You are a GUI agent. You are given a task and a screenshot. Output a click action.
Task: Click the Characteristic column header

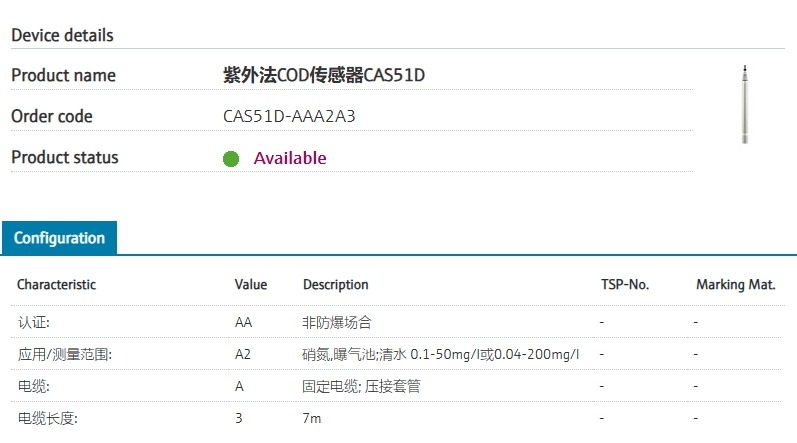pos(57,285)
